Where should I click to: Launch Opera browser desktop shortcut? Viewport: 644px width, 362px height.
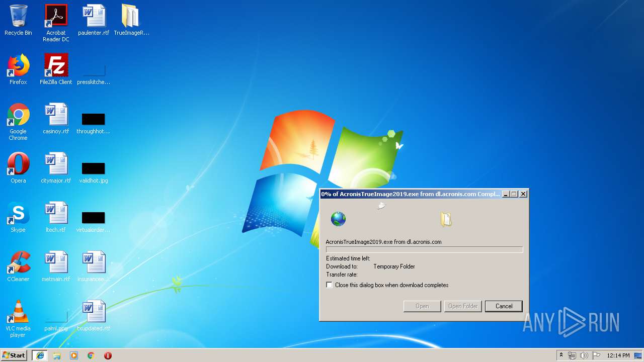[18, 168]
